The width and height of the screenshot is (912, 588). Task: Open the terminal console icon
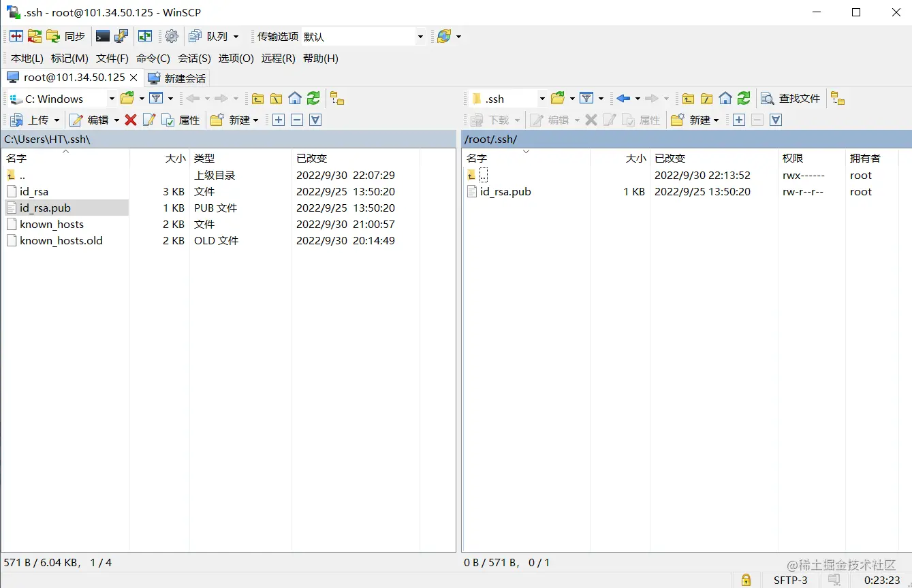[103, 36]
